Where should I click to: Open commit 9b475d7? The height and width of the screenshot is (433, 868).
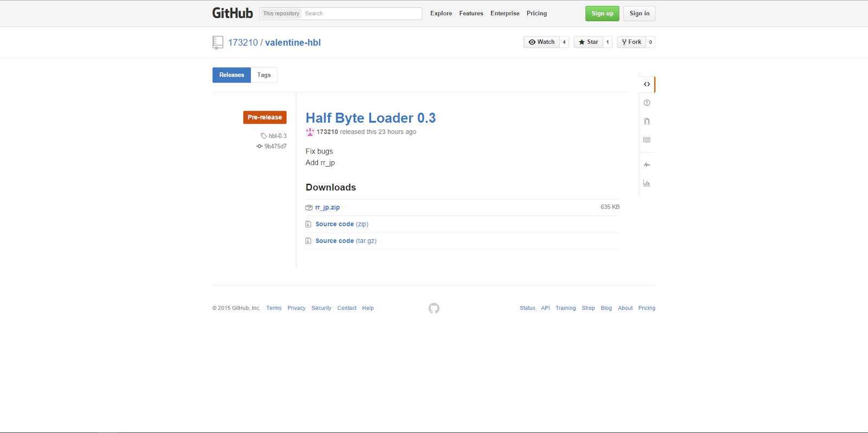tap(276, 147)
